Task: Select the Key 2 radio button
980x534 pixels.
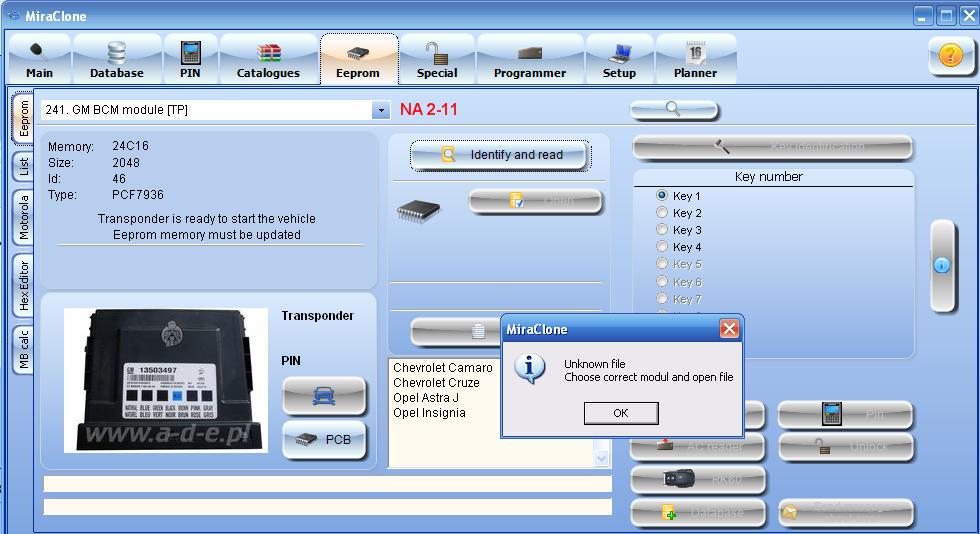Action: (662, 213)
